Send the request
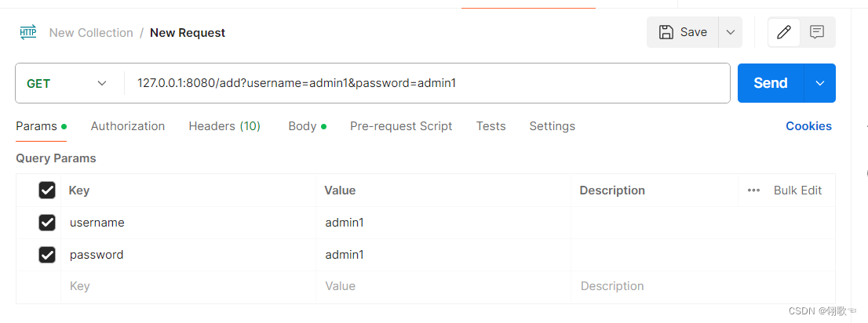This screenshot has width=868, height=323. (x=770, y=83)
